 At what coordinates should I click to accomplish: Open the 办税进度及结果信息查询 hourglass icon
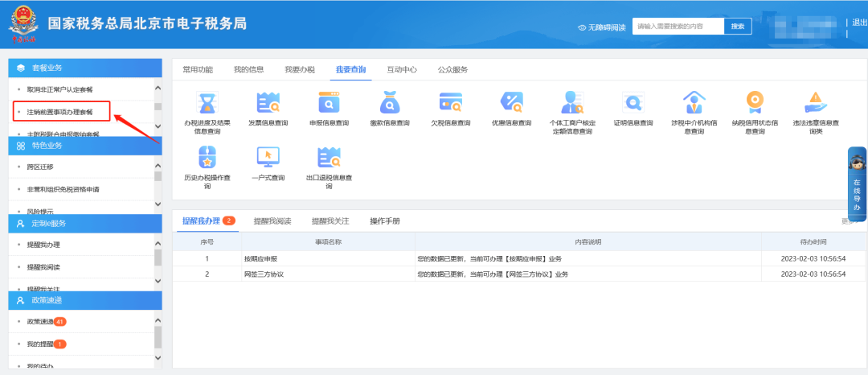pyautogui.click(x=207, y=103)
